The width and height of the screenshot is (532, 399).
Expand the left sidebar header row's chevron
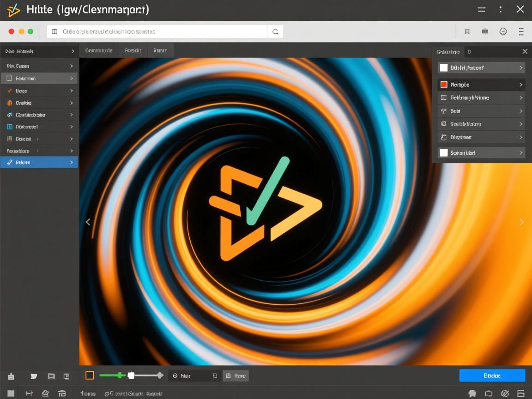(x=73, y=51)
